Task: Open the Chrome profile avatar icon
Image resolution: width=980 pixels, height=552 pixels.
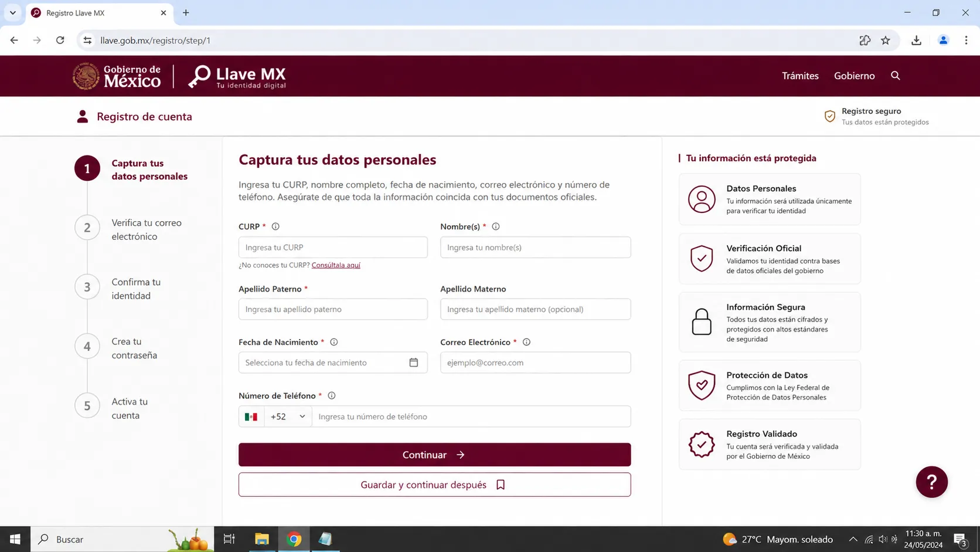Action: 944,40
